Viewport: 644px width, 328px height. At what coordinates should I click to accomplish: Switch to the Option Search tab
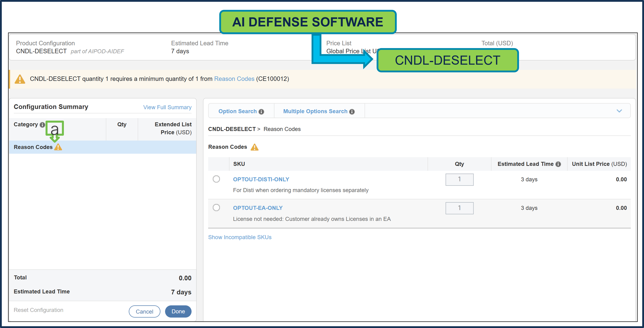point(237,111)
